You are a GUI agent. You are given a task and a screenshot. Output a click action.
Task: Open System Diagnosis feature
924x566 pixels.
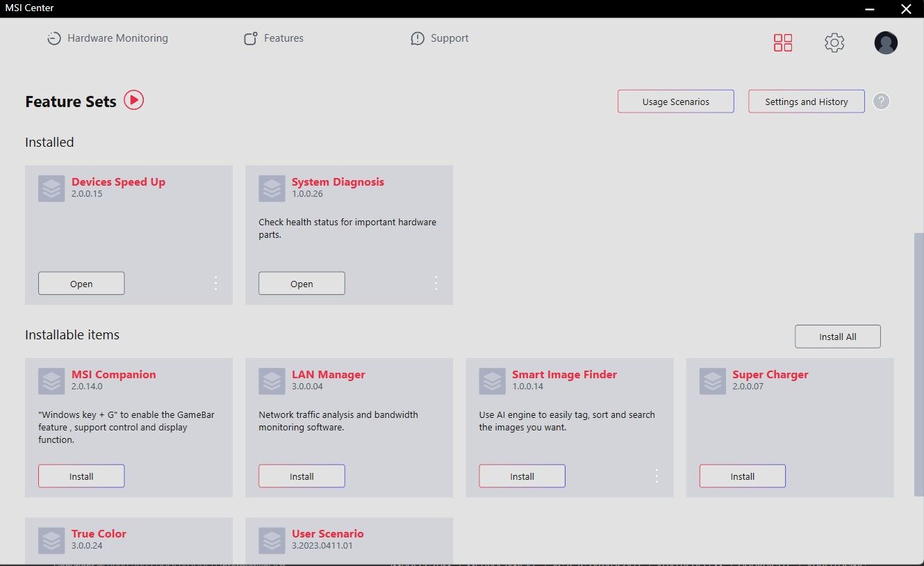(302, 284)
